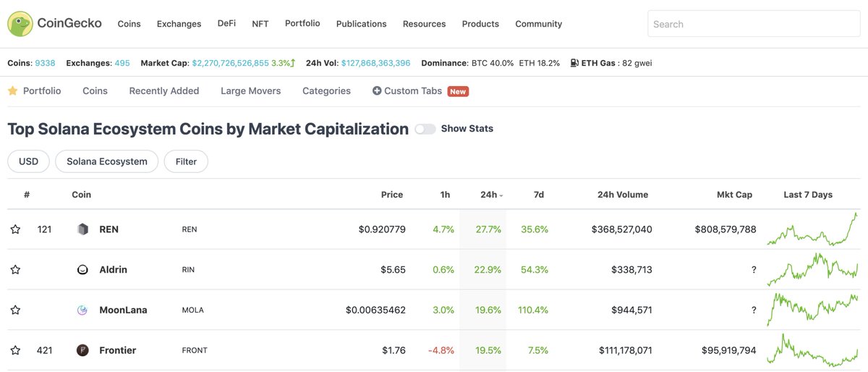Open the DeFi top menu

point(226,23)
